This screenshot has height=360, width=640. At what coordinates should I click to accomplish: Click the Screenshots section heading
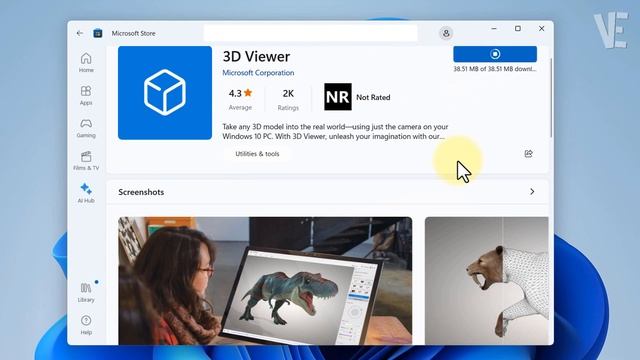[141, 192]
